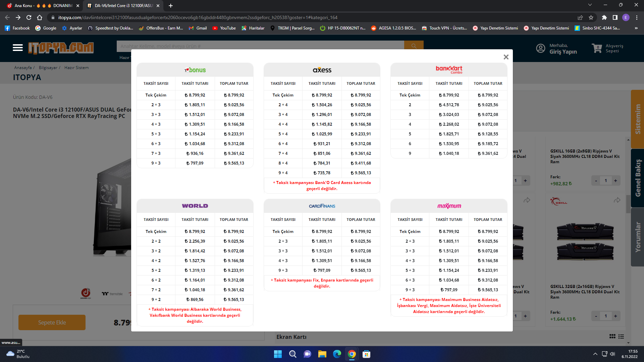Decrease quantity of GSKILL 16GB Ripjaws

[596, 181]
